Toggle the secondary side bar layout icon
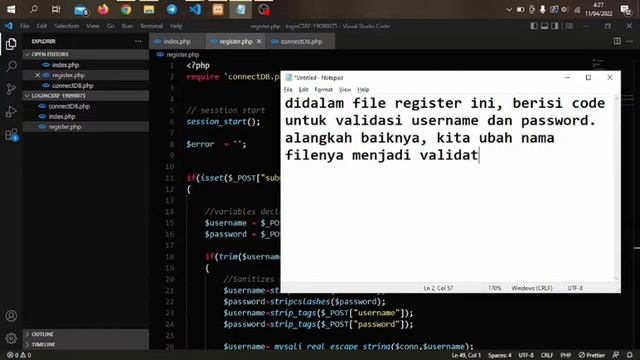Viewport: 640px width, 360px height. click(x=555, y=26)
